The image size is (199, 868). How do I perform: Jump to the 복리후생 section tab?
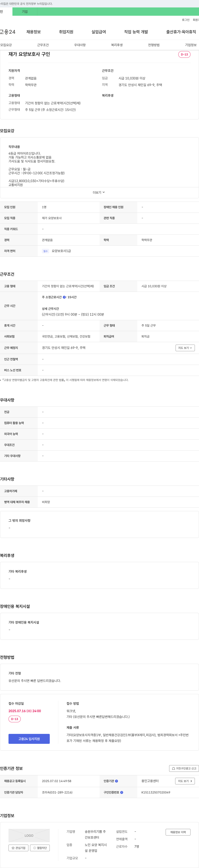click(117, 45)
